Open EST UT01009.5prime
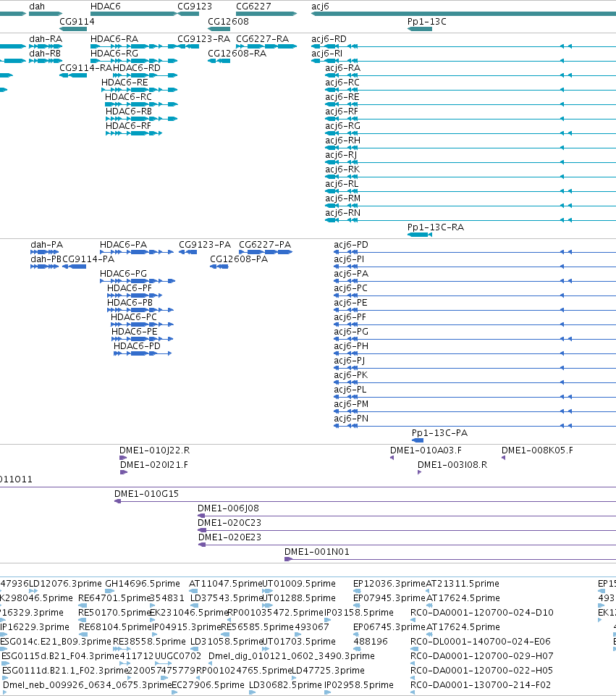 click(299, 584)
